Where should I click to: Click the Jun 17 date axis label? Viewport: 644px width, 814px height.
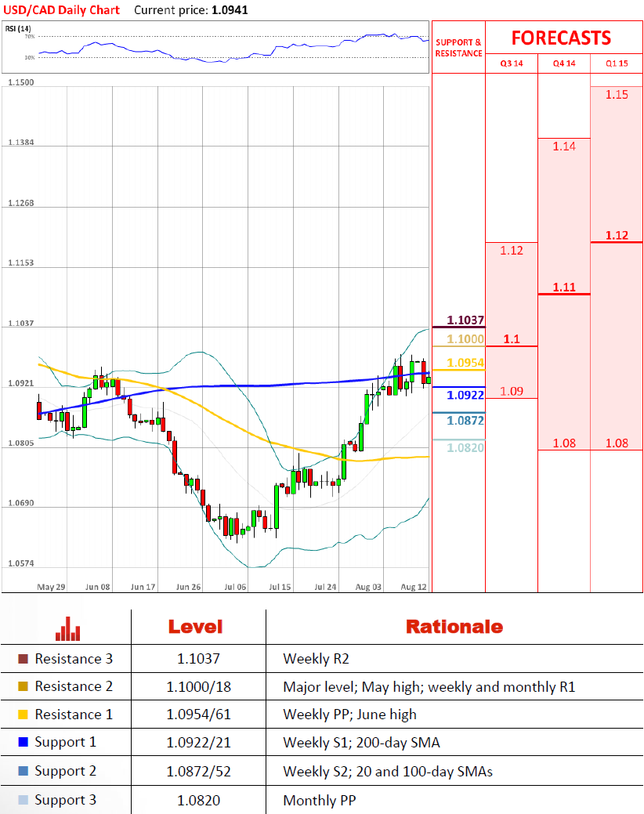pos(143,587)
